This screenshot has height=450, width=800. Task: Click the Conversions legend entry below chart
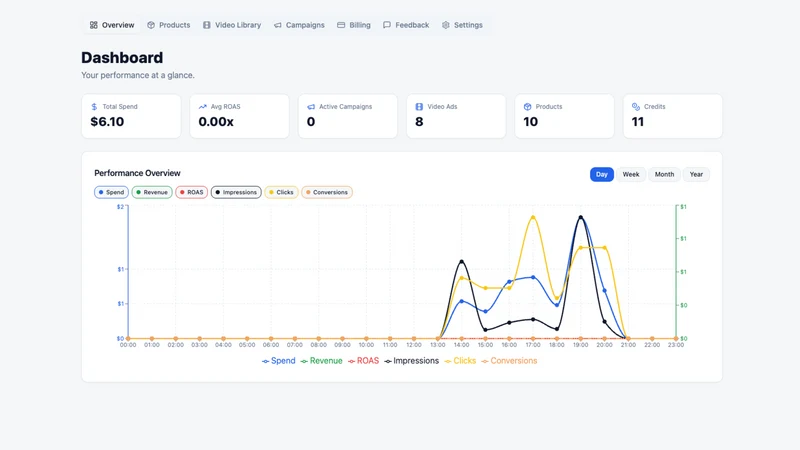509,361
